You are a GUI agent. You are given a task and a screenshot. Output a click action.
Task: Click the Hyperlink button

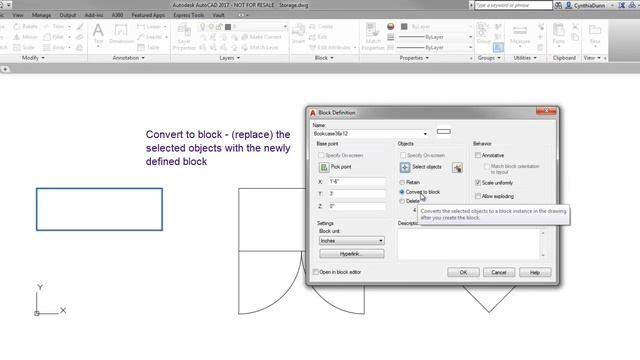click(x=351, y=254)
